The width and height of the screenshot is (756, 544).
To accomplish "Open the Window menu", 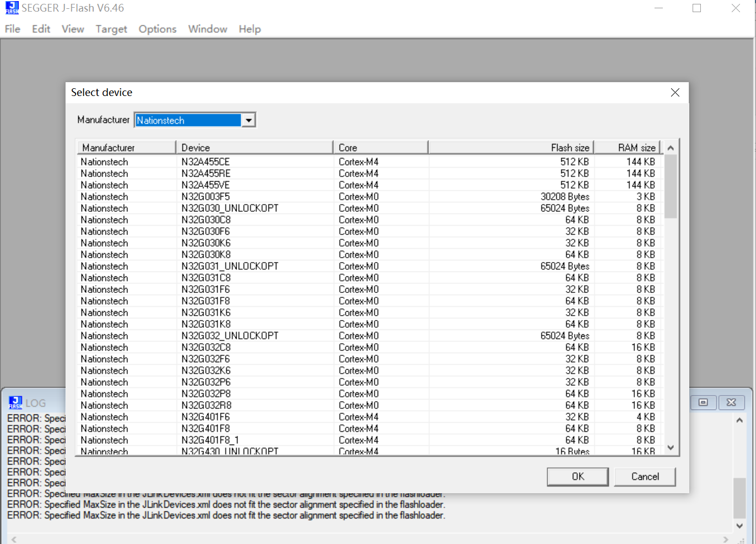I will click(207, 29).
